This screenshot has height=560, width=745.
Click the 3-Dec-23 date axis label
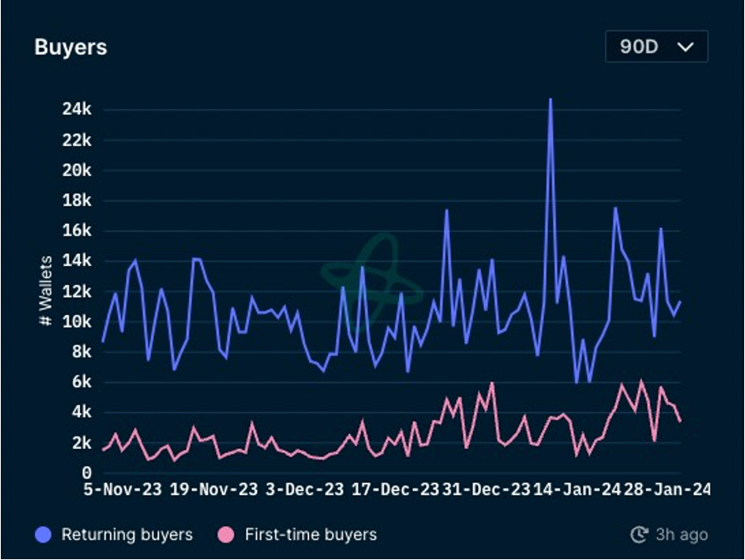pyautogui.click(x=305, y=489)
